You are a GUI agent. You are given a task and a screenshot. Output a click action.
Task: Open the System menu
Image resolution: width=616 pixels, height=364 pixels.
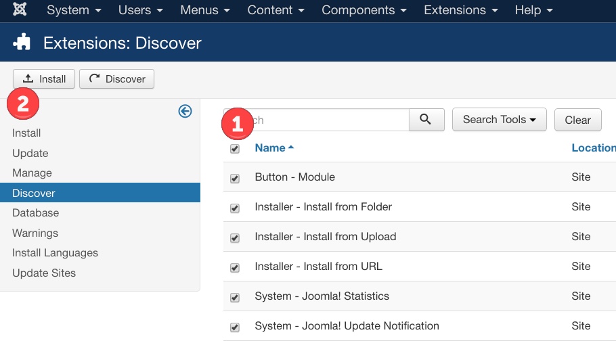pos(74,10)
